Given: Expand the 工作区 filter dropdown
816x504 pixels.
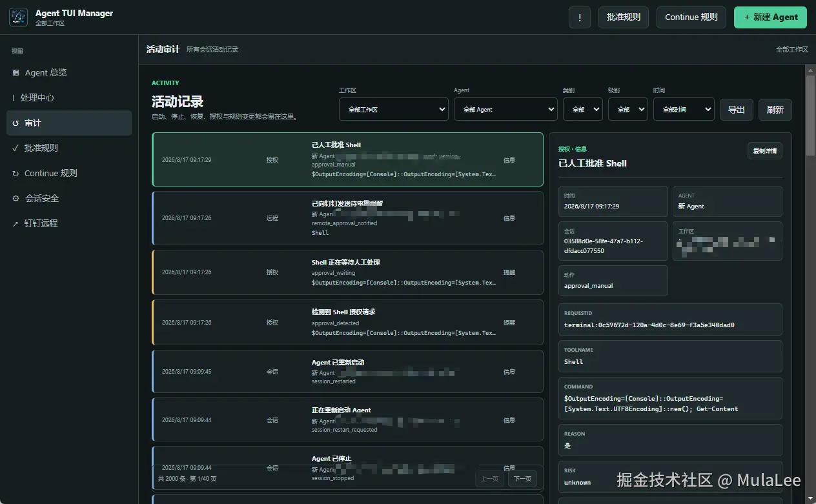Looking at the screenshot, I should click(x=394, y=109).
